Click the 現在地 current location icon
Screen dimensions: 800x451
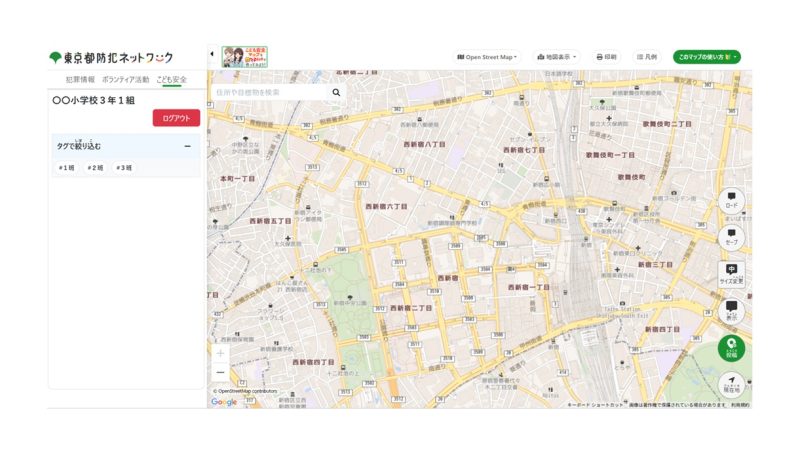tap(731, 384)
